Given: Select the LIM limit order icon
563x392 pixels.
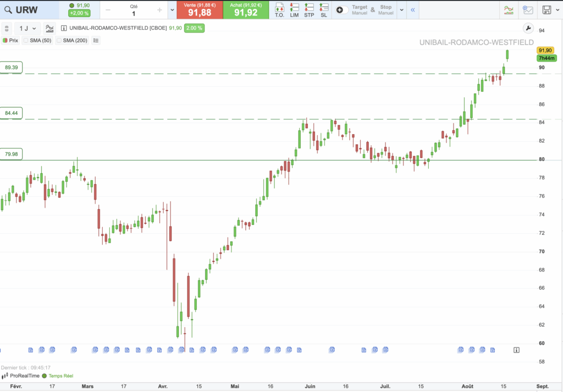Looking at the screenshot, I should 294,9.
